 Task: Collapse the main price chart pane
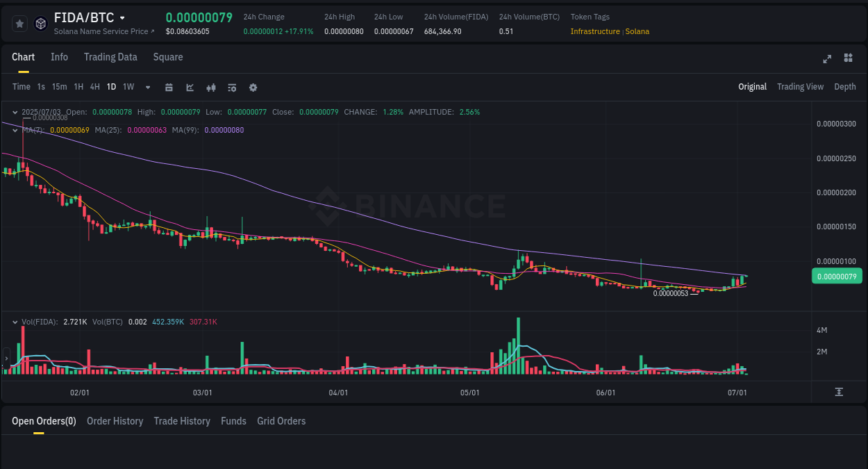click(15, 111)
